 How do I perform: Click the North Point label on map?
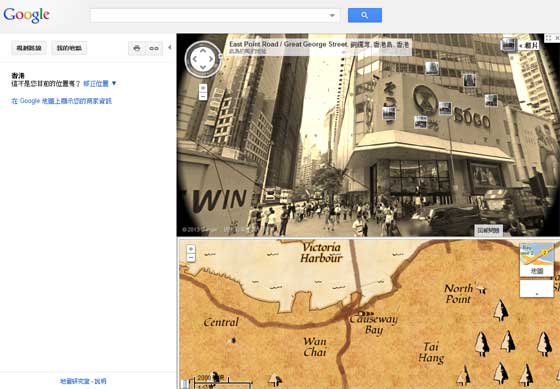459,294
